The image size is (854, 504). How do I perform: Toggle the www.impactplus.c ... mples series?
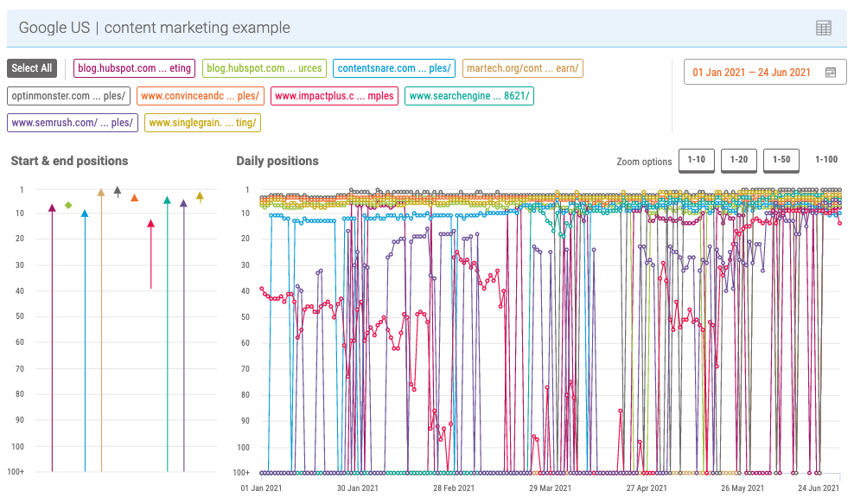333,96
